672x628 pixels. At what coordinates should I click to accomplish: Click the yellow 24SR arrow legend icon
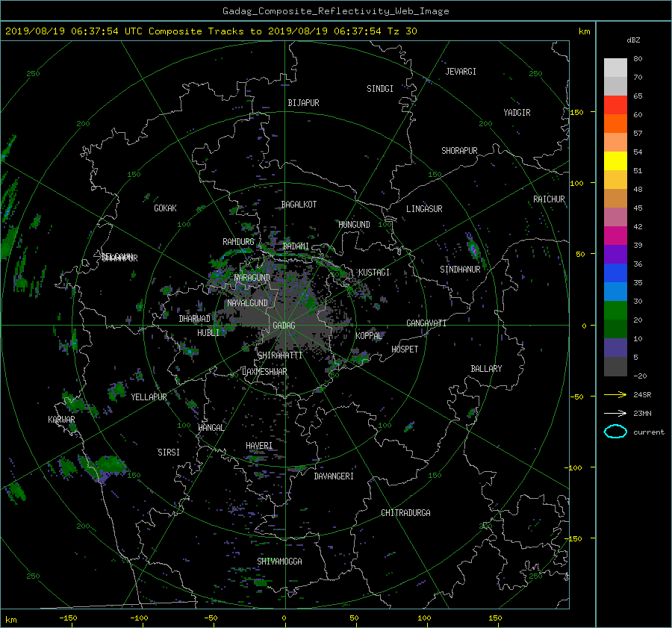tap(615, 394)
